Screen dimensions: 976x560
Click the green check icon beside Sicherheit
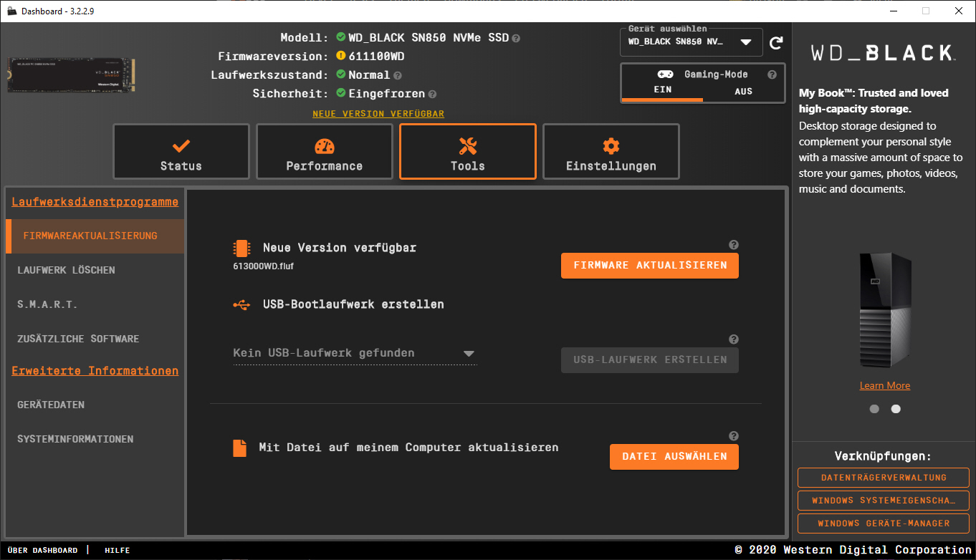[341, 93]
